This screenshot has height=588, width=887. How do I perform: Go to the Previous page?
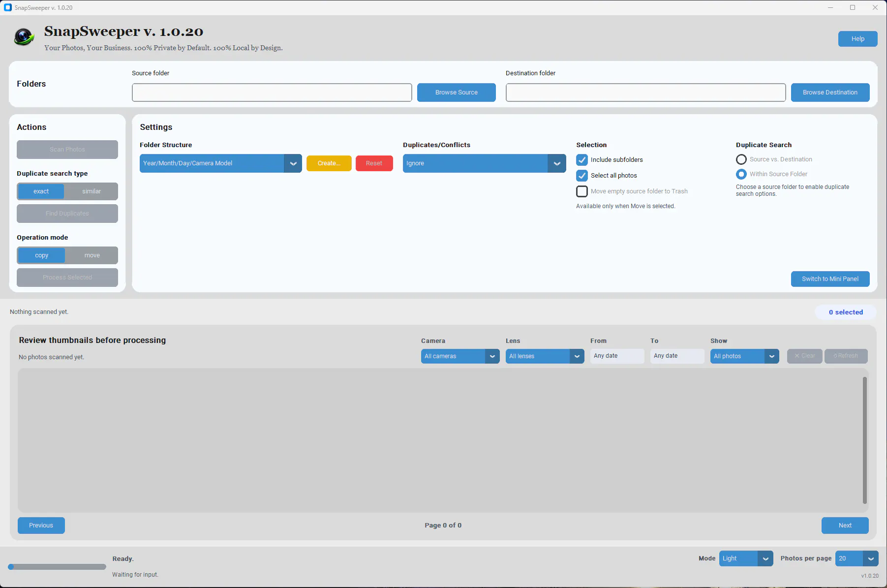[x=41, y=526]
